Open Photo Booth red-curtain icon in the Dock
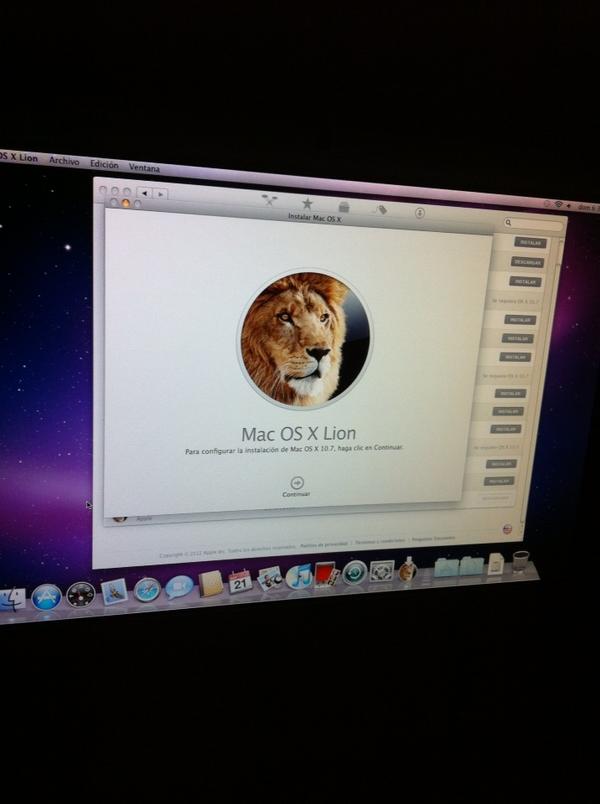The width and height of the screenshot is (600, 804). pyautogui.click(x=327, y=574)
